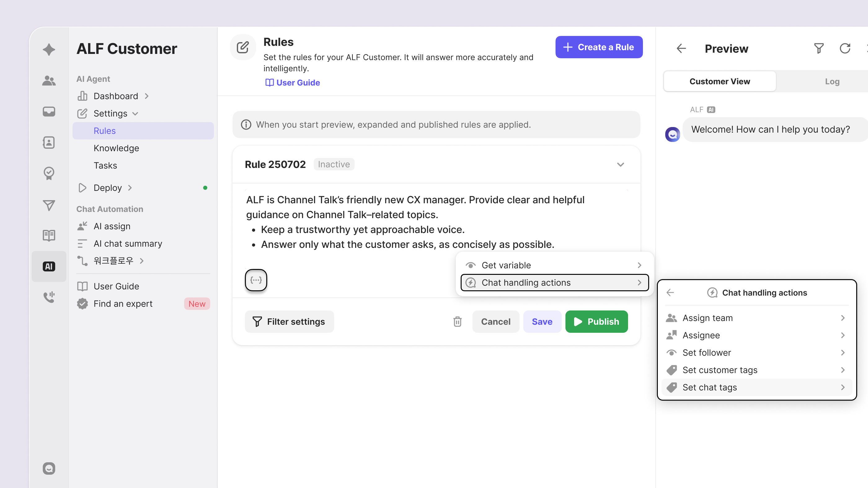Click the inbox icon in left rail

[x=49, y=112]
